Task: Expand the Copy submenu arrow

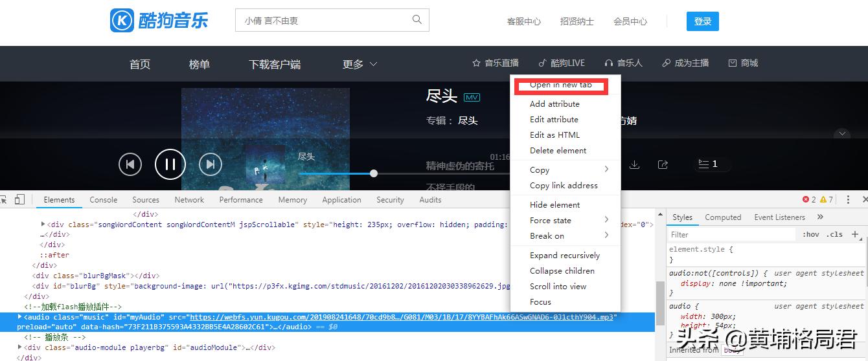Action: tap(606, 169)
